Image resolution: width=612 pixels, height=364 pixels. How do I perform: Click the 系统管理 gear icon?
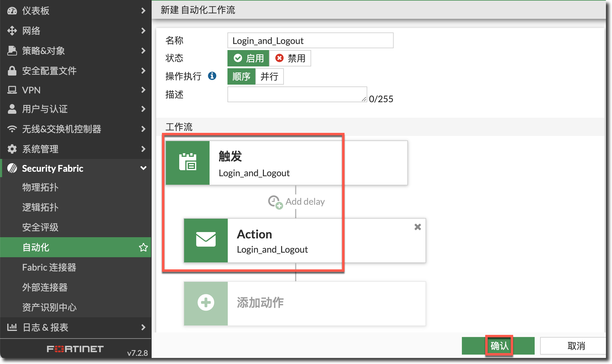(x=12, y=149)
